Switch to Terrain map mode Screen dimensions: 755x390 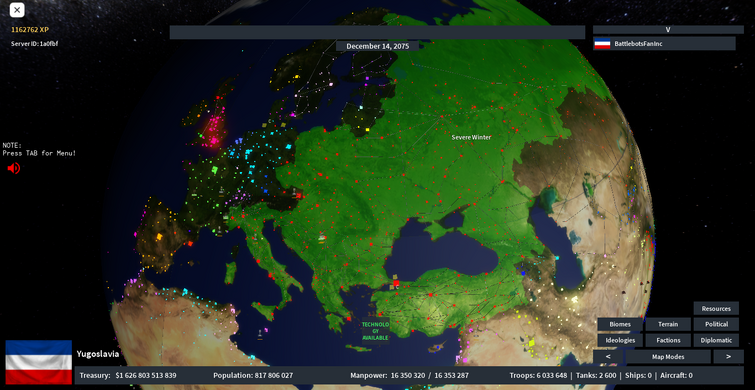pyautogui.click(x=668, y=325)
